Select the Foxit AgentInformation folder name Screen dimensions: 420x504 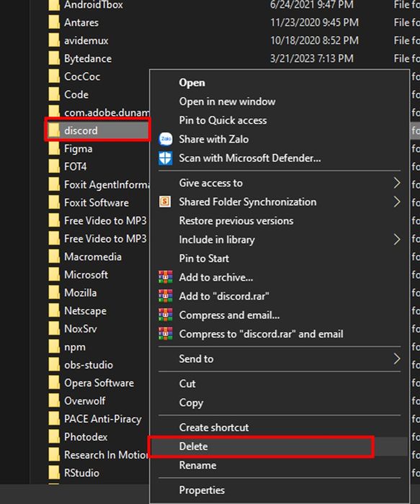click(x=107, y=185)
